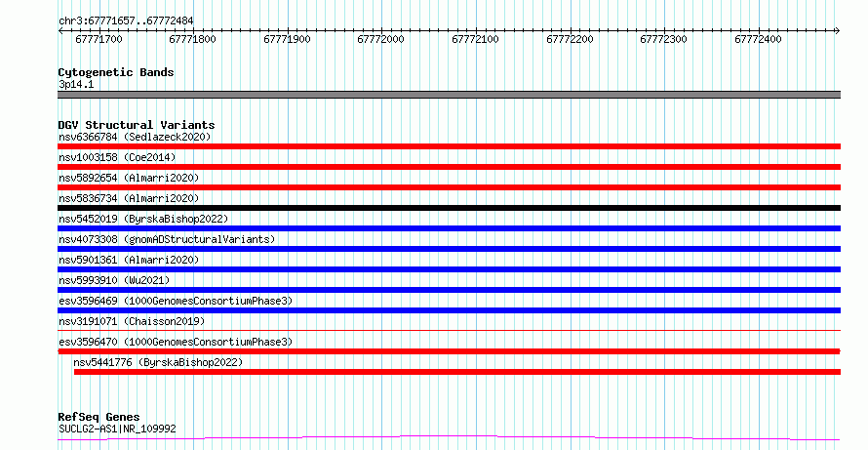The height and width of the screenshot is (450, 868).
Task: Click ruler position 67772400
Action: [759, 39]
